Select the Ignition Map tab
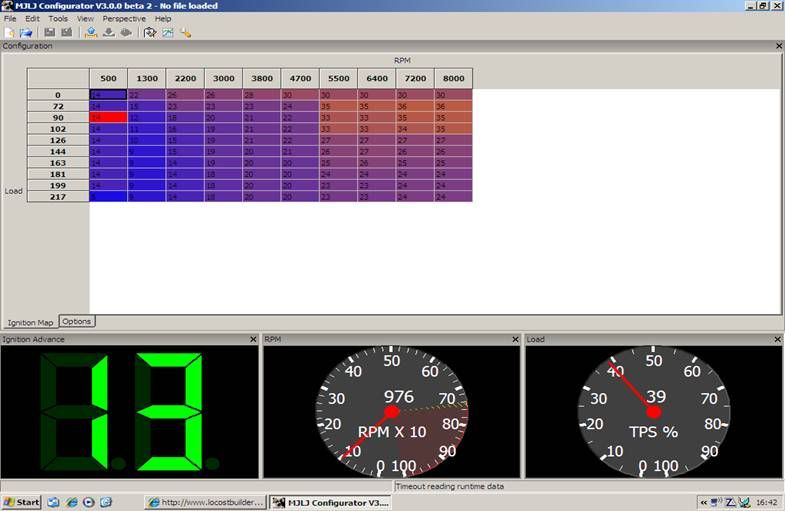This screenshot has height=511, width=785. (x=30, y=322)
